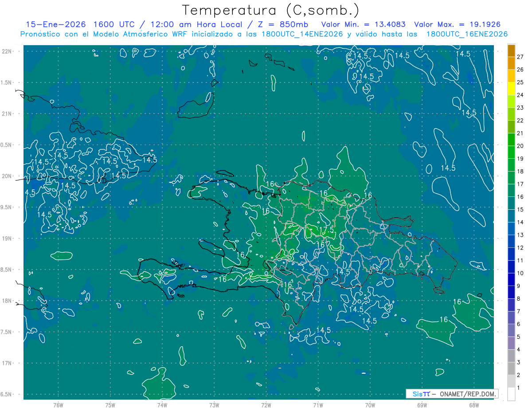Click the color scale's "19" label
This screenshot has width=532, height=411.
tap(521, 159)
